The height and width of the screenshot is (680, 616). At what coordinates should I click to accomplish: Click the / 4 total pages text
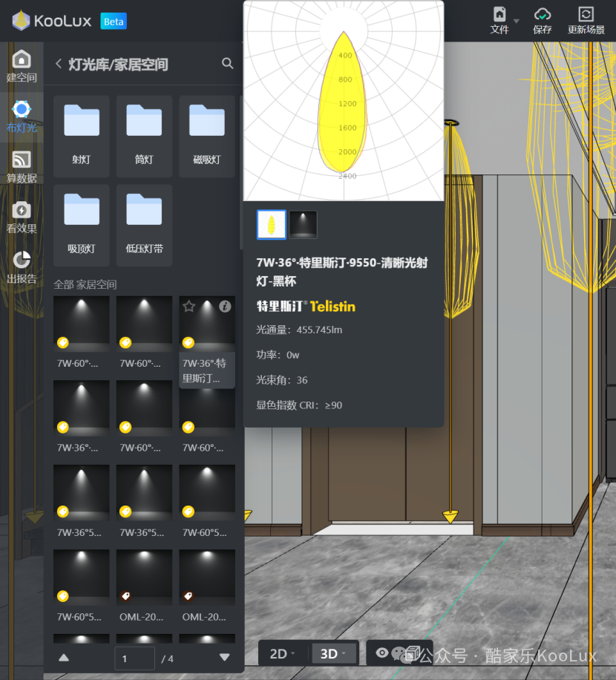coord(167,658)
